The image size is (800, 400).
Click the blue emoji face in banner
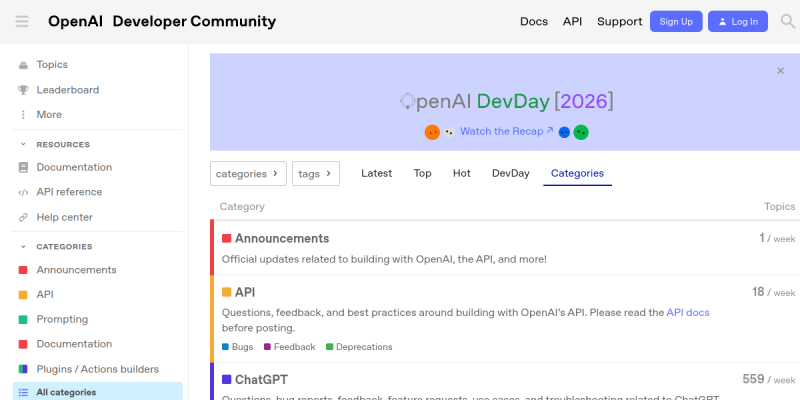pyautogui.click(x=564, y=132)
